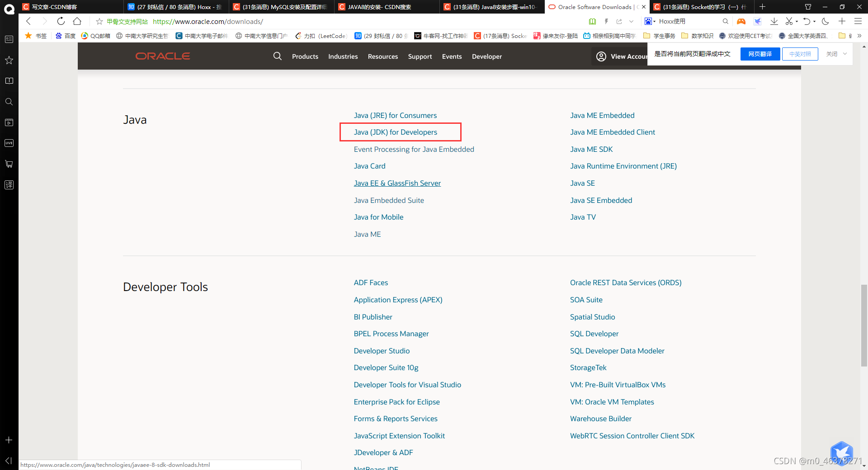Open the Resources menu
868x470 pixels.
coord(383,56)
